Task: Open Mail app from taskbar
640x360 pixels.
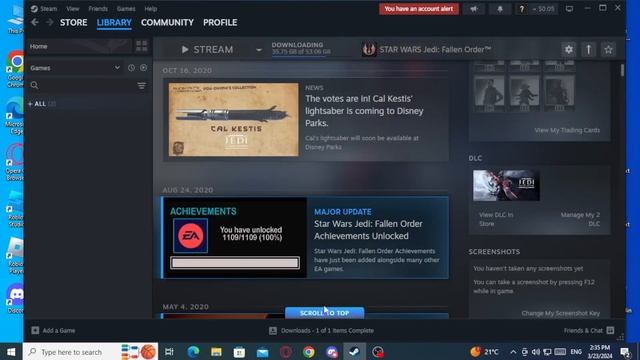Action: point(262,351)
